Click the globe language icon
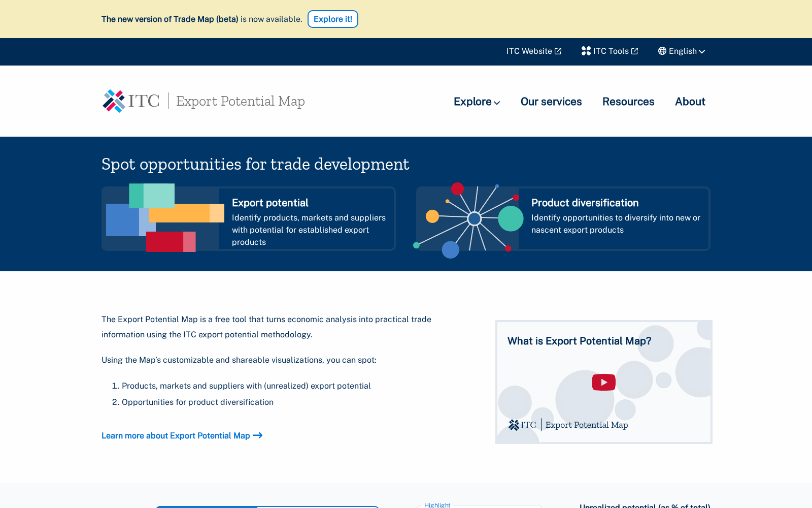The width and height of the screenshot is (812, 508). (662, 51)
